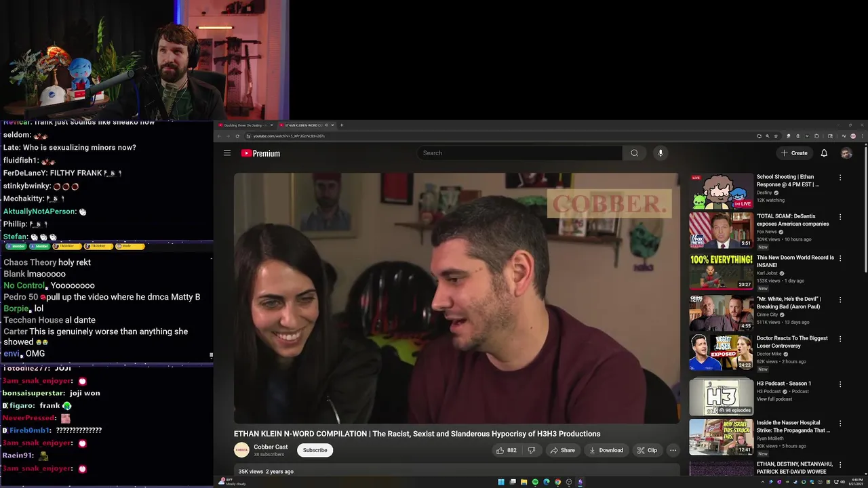Open School Shooting live stream thumbnail
Screen dimensions: 868x488
722,192
